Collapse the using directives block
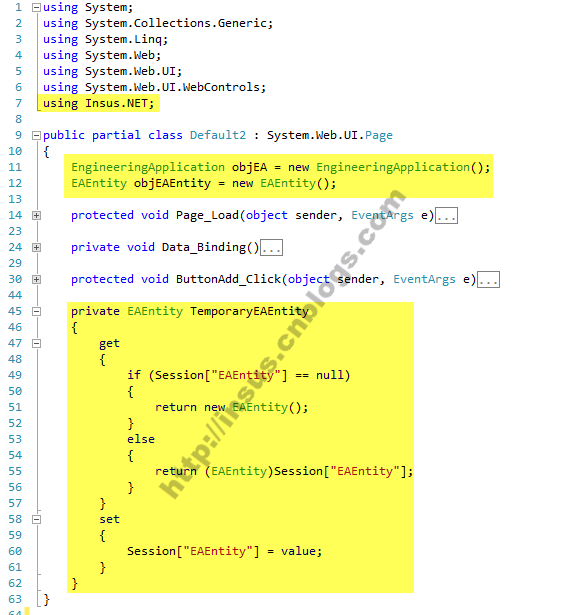Image resolution: width=567 pixels, height=615 pixels. pyautogui.click(x=36, y=7)
